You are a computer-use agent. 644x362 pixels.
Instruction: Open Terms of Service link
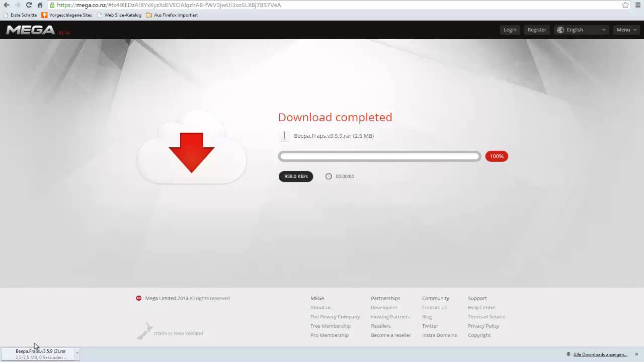click(x=487, y=317)
